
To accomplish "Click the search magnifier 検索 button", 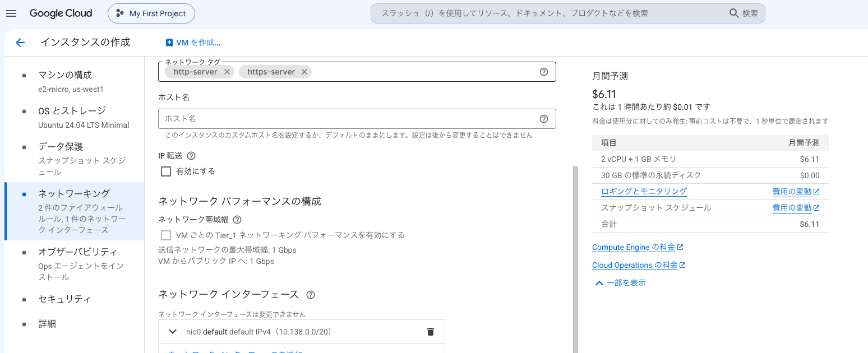I will point(744,13).
